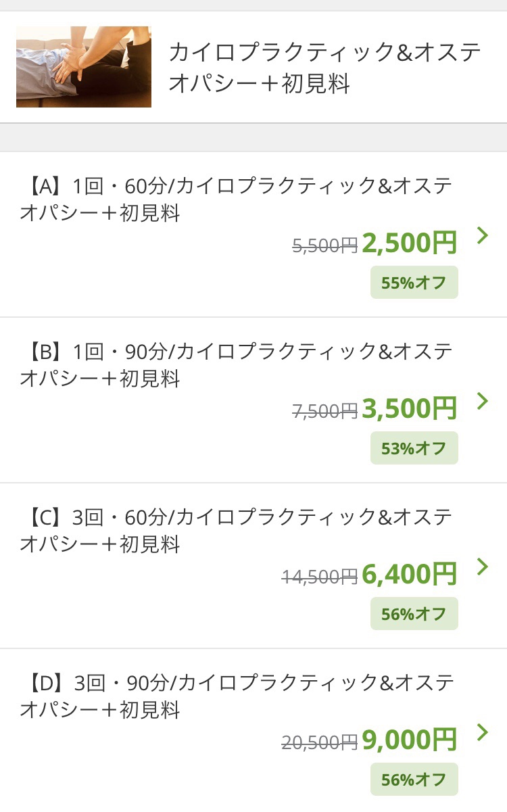Click the 3,500円 discounted price

pyautogui.click(x=410, y=409)
